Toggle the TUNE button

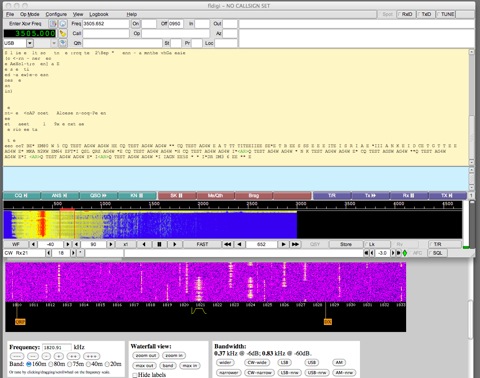click(x=446, y=14)
